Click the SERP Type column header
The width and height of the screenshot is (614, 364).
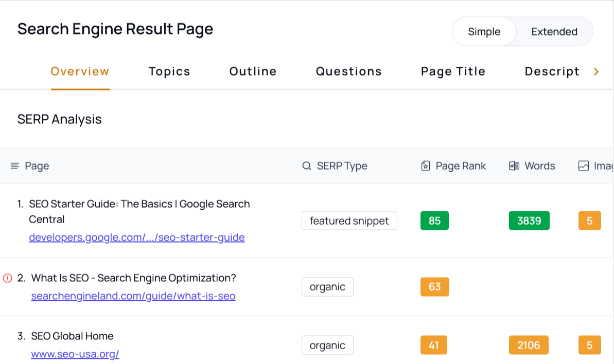pos(342,166)
